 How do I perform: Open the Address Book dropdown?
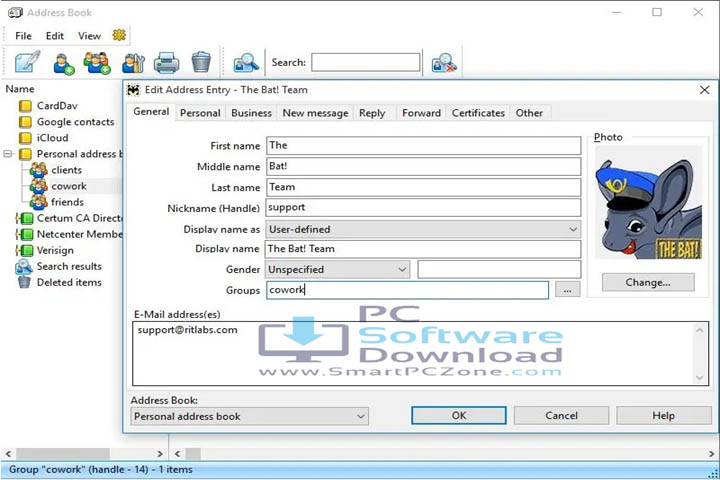[x=249, y=417]
